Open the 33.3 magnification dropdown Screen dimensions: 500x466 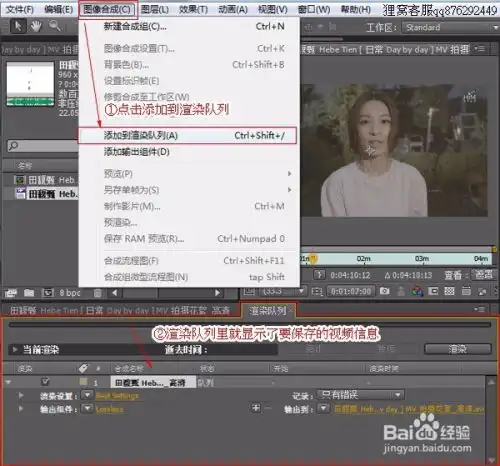tap(283, 292)
